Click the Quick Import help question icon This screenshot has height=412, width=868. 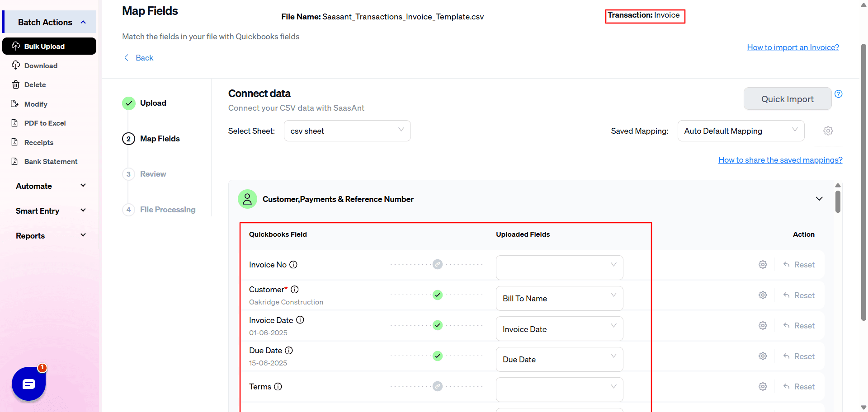click(x=839, y=94)
